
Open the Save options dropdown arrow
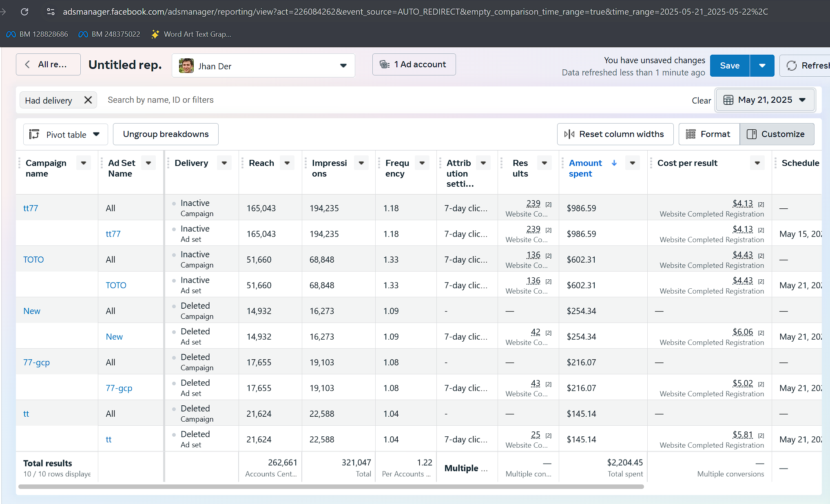(762, 66)
